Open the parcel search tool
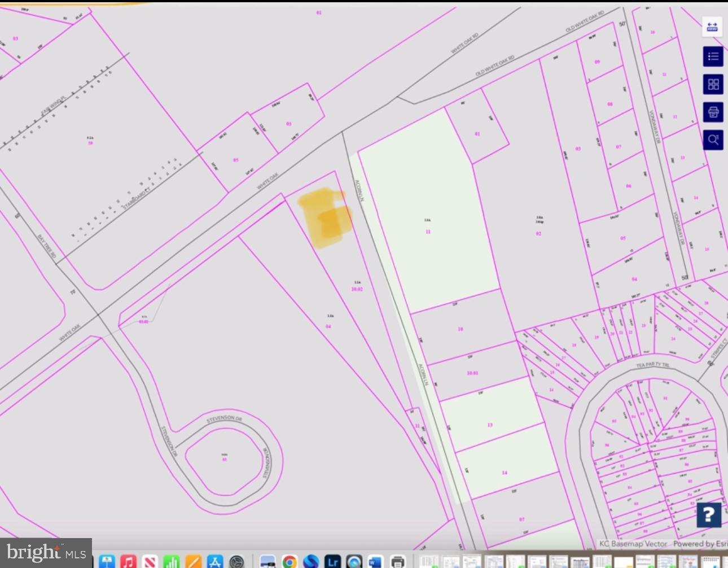 point(713,139)
